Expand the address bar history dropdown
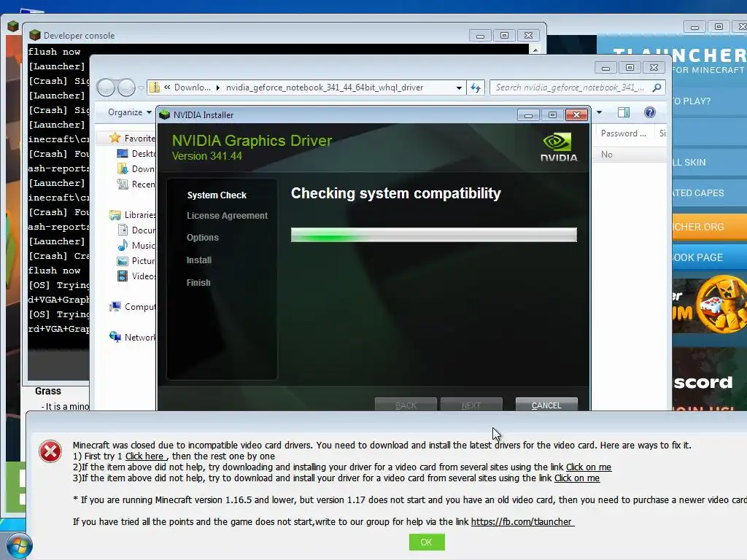This screenshot has width=747, height=560. (x=459, y=87)
